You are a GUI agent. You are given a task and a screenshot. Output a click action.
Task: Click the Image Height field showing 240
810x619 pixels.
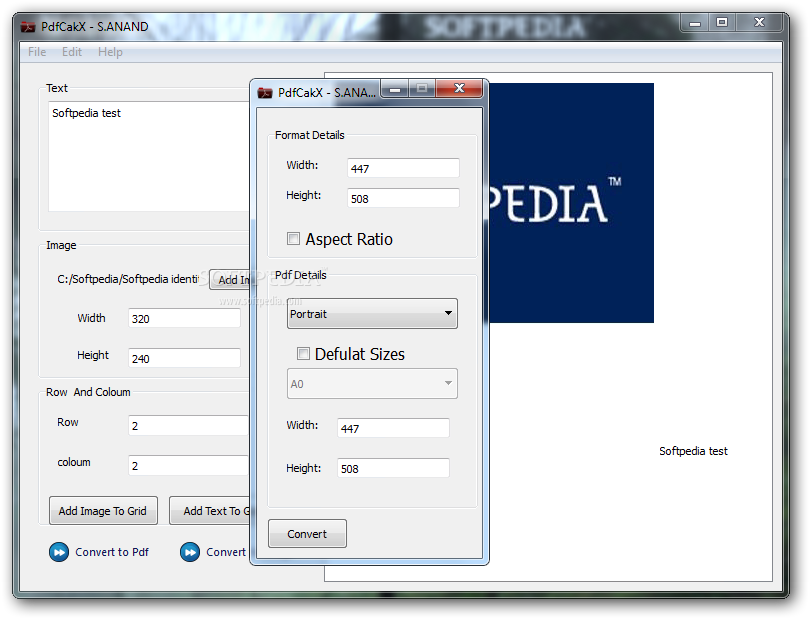[184, 358]
